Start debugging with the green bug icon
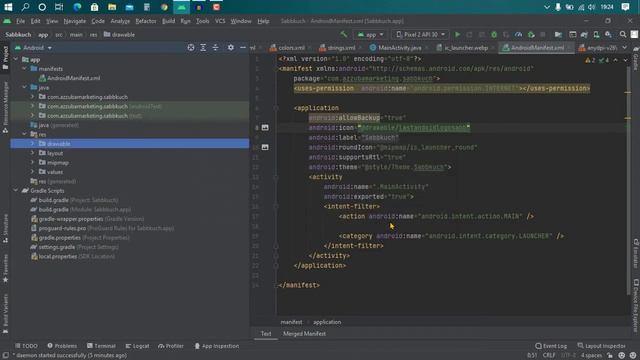640x360 pixels. pyautogui.click(x=494, y=35)
